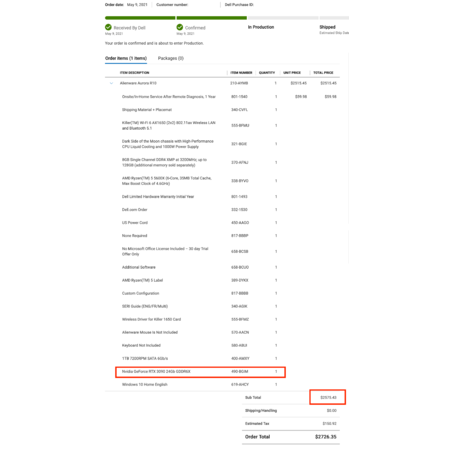The height and width of the screenshot is (450, 450).
Task: Click the Onsite/In-Home Service After Remote Diagnosis row
Action: (x=222, y=97)
